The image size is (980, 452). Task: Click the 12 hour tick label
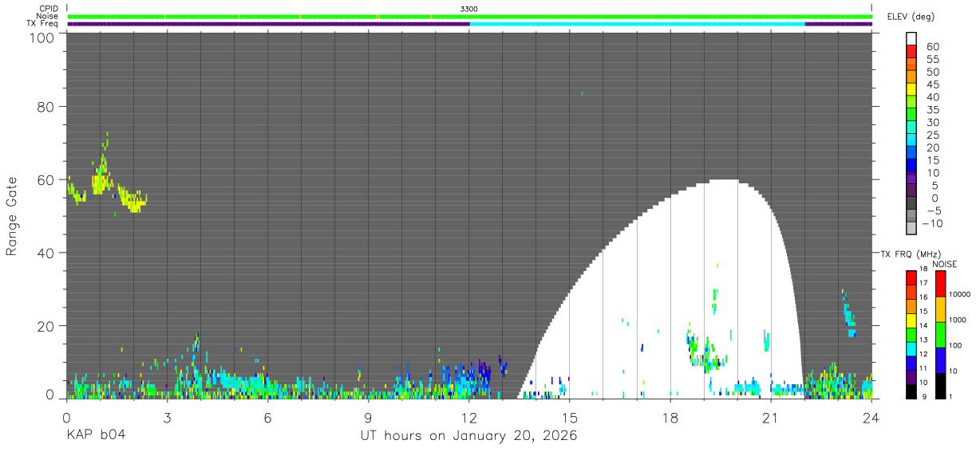[x=469, y=417]
